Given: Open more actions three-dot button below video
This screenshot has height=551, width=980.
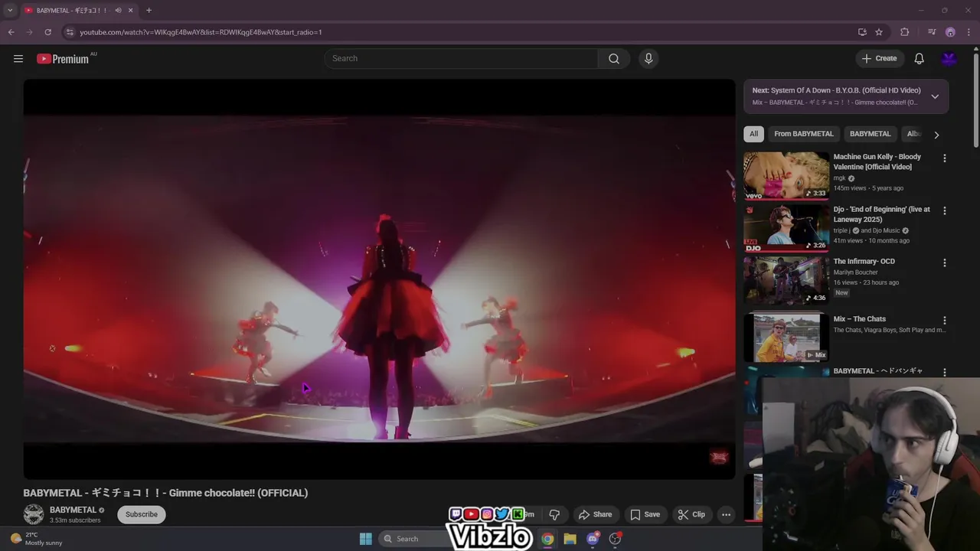Looking at the screenshot, I should point(726,514).
